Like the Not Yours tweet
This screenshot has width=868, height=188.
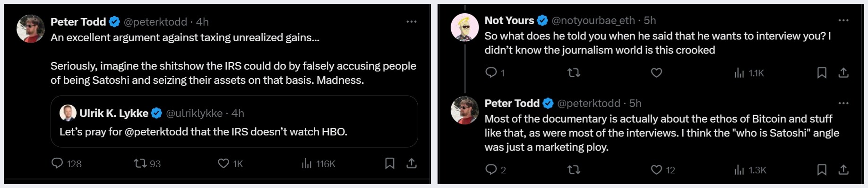[656, 72]
